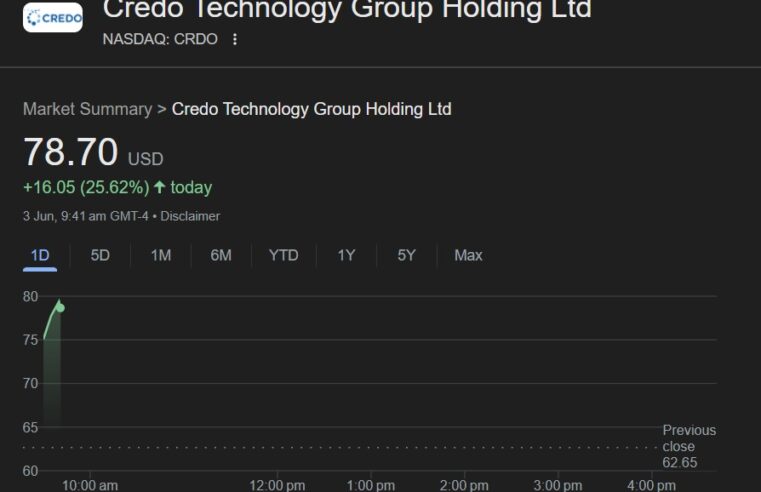Viewport: 761px width, 492px height.
Task: Click the current price dot on chart
Action: [60, 308]
